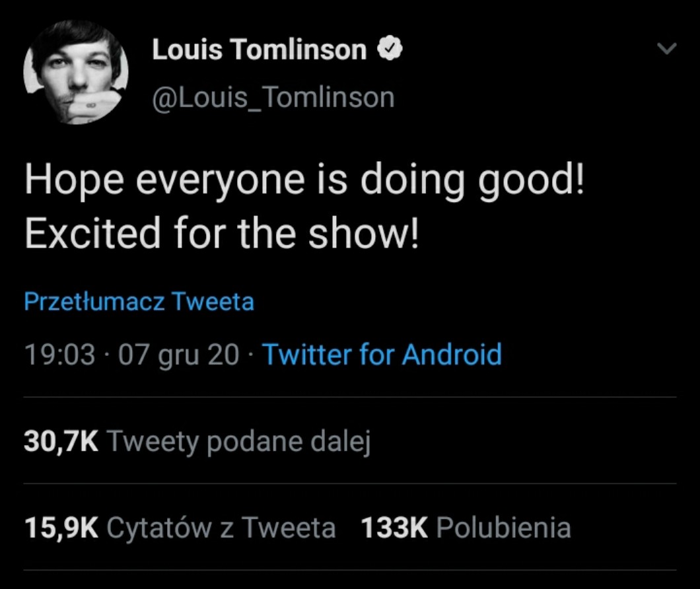This screenshot has height=589, width=700.
Task: Open the Polubienia likes list
Action: click(x=503, y=528)
